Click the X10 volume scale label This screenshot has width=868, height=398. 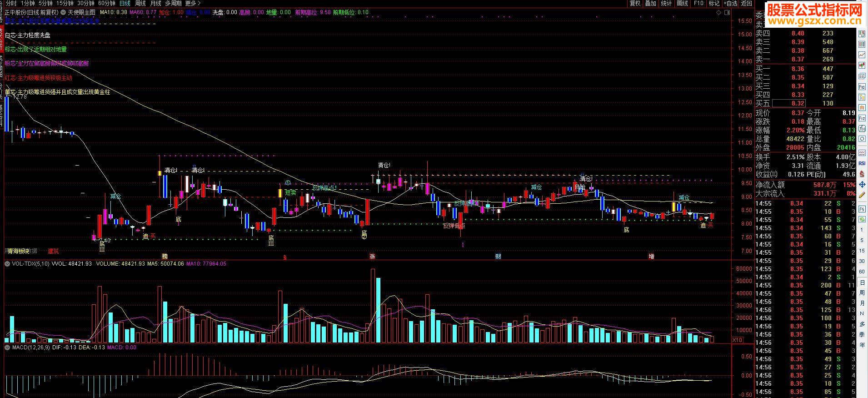click(x=737, y=340)
